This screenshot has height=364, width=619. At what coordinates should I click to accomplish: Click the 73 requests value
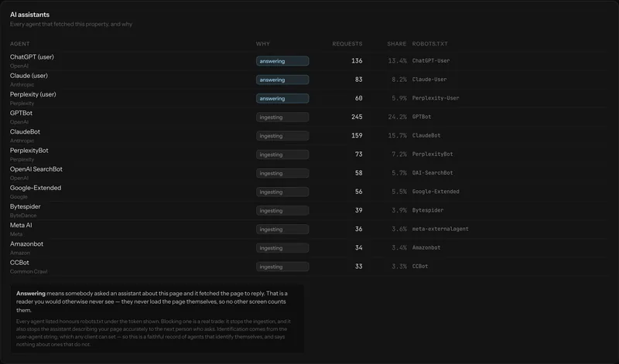[x=358, y=155]
